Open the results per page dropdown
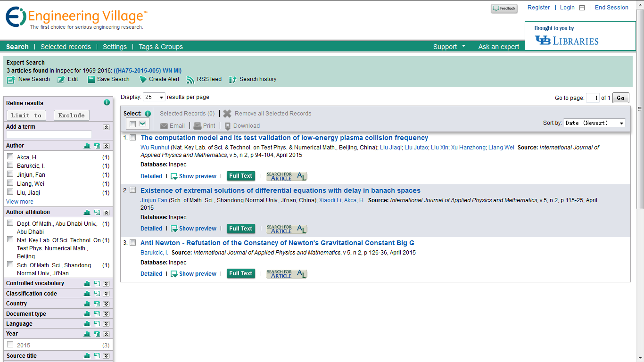 tap(155, 97)
